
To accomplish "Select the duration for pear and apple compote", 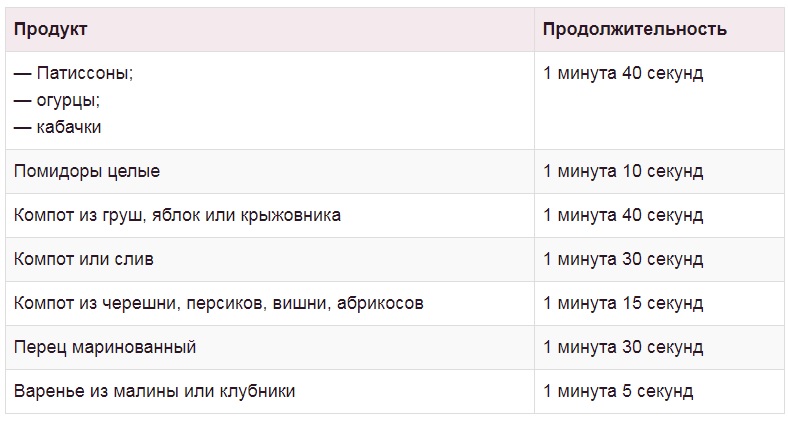I will [x=623, y=215].
